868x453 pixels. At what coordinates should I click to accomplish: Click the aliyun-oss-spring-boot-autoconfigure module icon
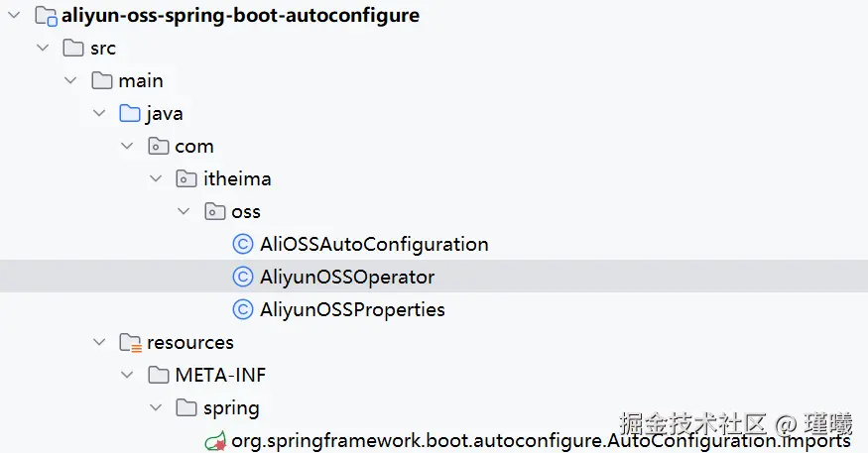click(x=46, y=16)
